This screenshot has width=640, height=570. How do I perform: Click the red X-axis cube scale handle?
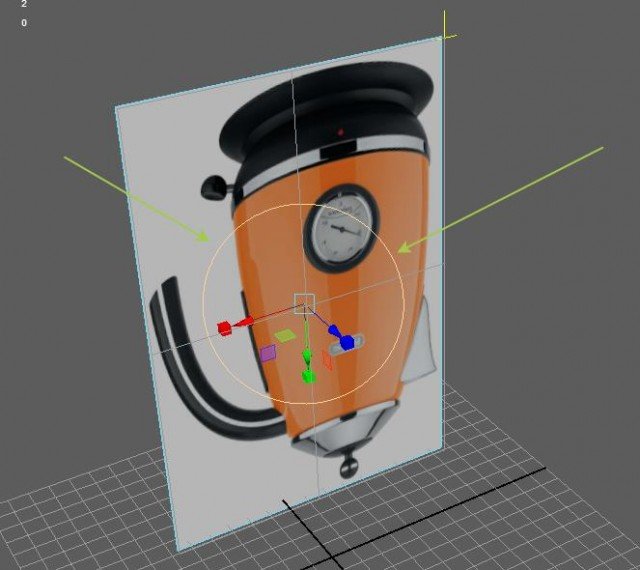point(224,328)
